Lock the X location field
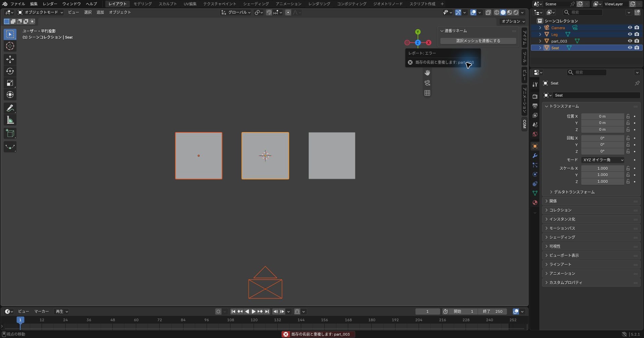644x338 pixels. pos(628,116)
